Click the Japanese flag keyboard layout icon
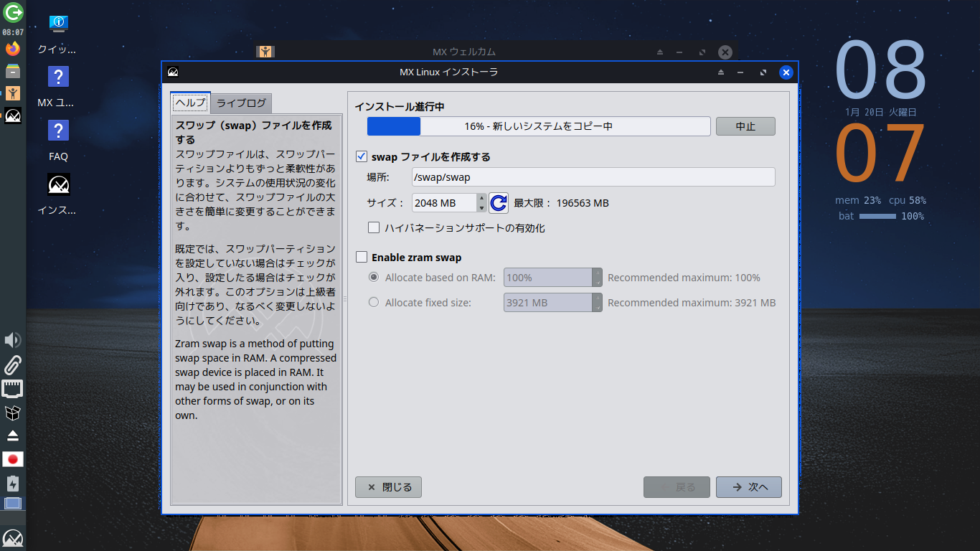This screenshot has width=980, height=551. tap(13, 459)
